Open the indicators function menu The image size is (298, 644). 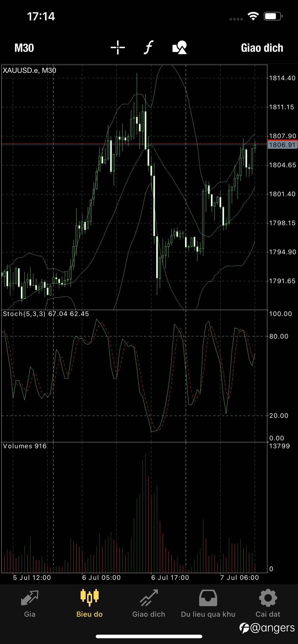[148, 47]
